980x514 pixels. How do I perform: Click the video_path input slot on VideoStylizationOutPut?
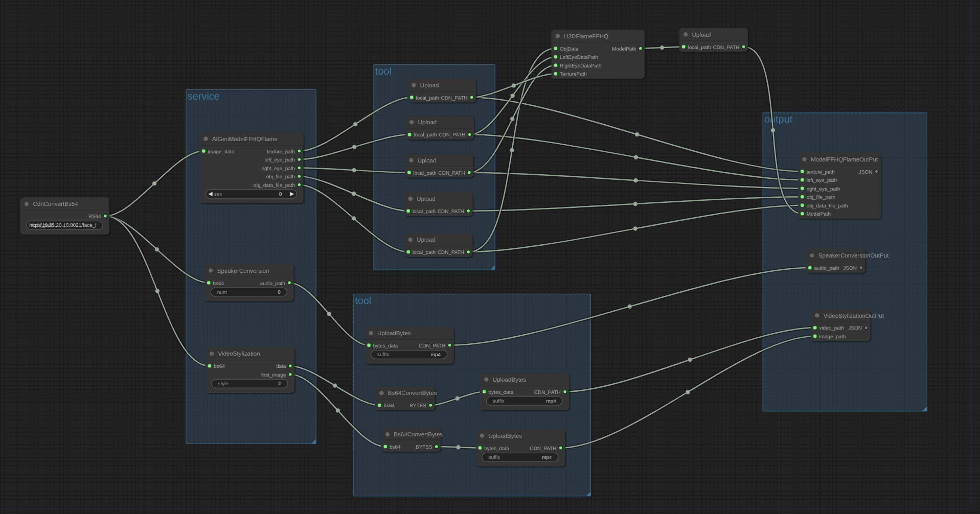tap(815, 328)
